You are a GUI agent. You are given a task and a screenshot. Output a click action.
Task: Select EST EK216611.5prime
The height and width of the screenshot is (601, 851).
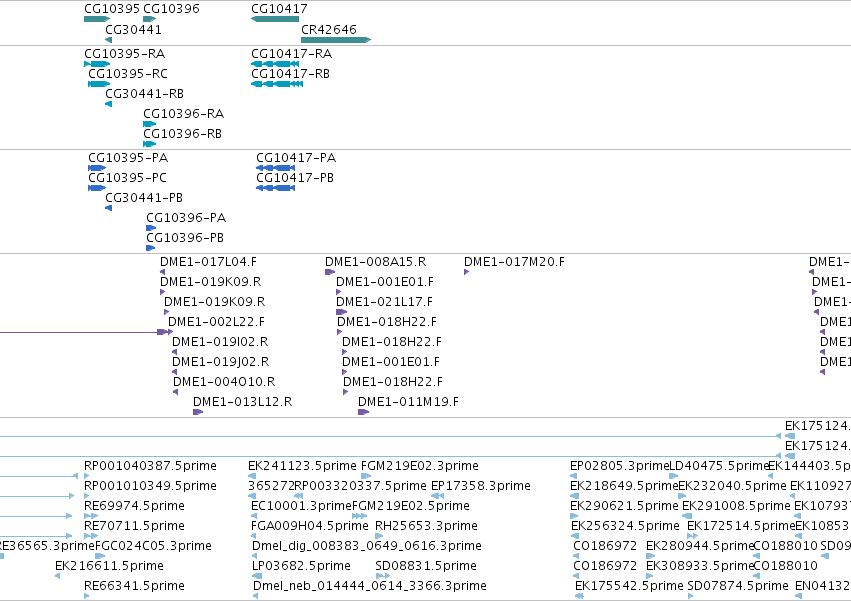coord(109,566)
